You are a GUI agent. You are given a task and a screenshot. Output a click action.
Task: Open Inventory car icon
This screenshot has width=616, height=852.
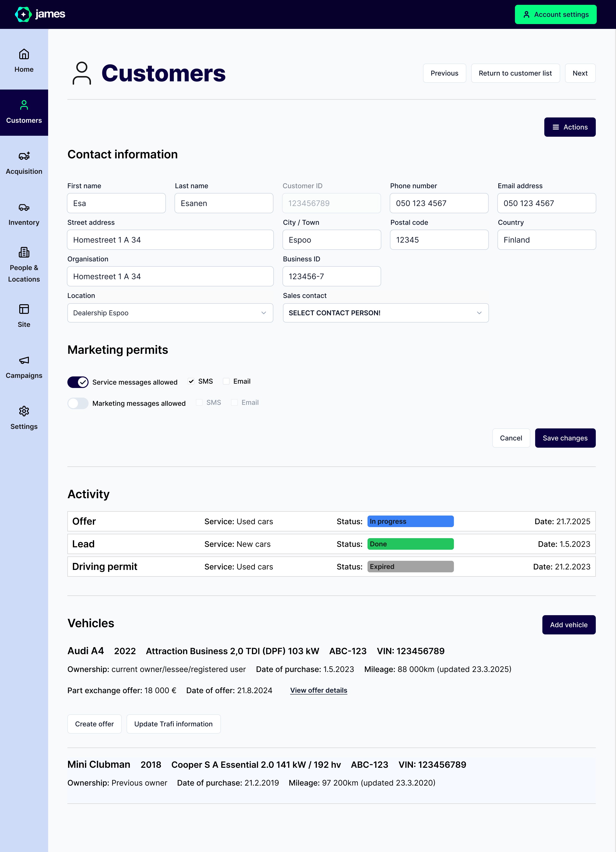24,207
